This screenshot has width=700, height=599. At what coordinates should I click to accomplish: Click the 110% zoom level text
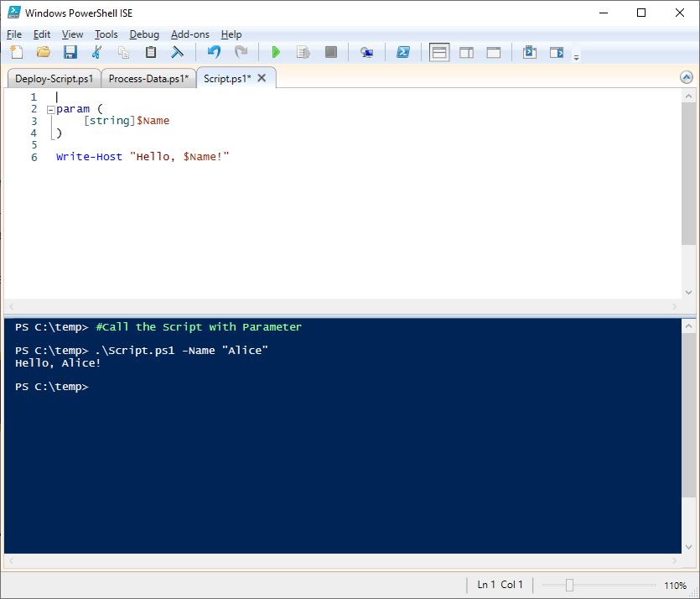[x=675, y=585]
